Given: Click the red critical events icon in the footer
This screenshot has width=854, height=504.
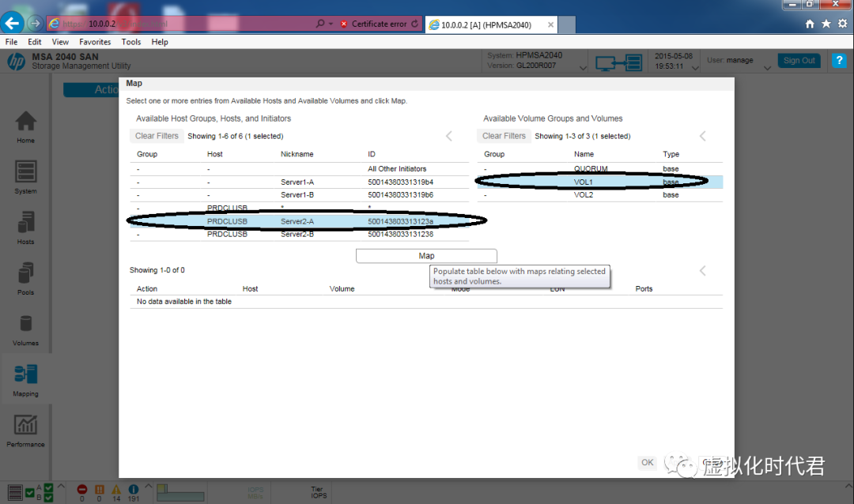Looking at the screenshot, I should coord(82,489).
